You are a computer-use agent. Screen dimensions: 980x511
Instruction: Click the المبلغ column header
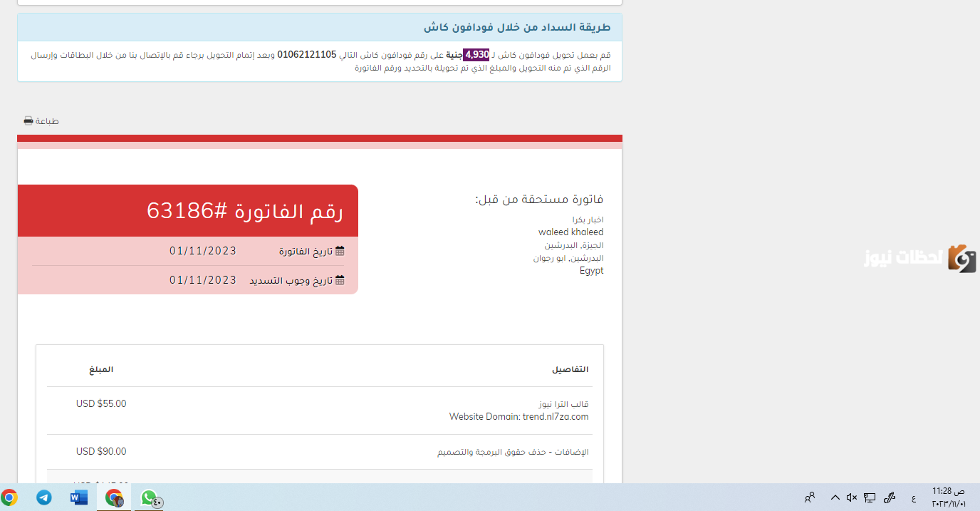pos(101,370)
